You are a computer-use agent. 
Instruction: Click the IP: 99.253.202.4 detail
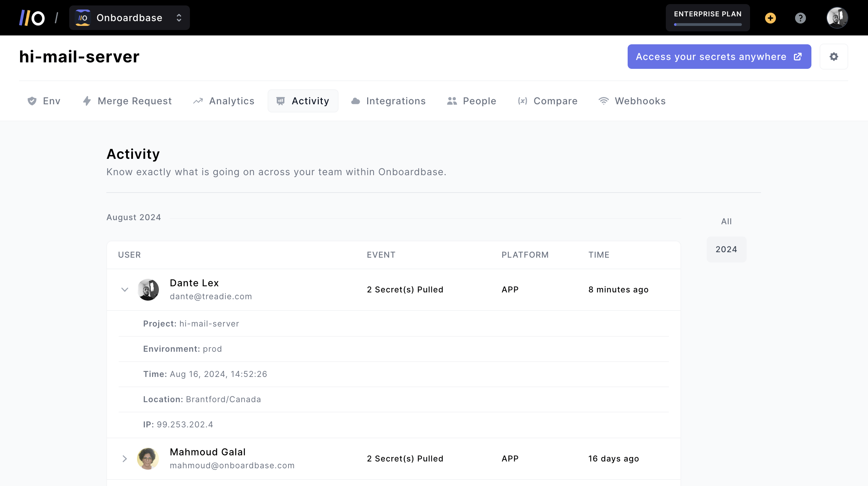(x=178, y=425)
